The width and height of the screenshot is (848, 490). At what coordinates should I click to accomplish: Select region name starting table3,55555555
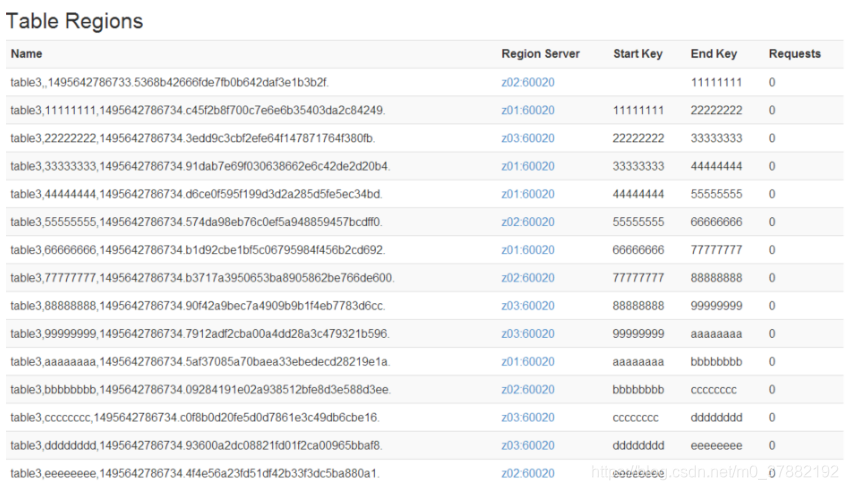click(x=196, y=222)
